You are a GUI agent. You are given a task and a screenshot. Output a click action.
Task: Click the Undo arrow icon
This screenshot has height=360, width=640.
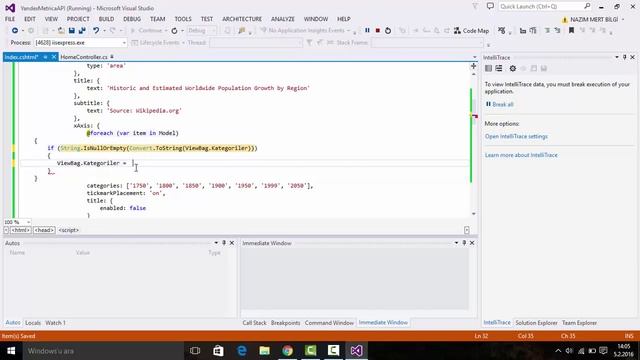(96, 31)
